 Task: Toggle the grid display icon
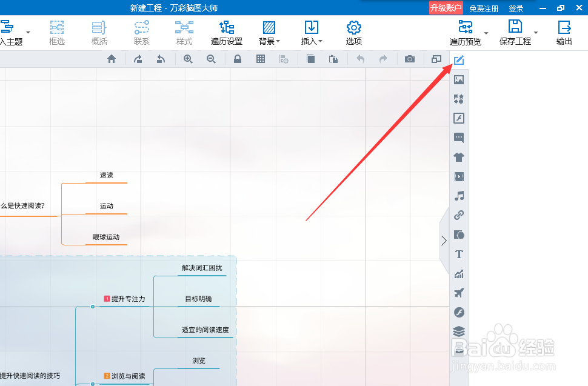pyautogui.click(x=261, y=59)
